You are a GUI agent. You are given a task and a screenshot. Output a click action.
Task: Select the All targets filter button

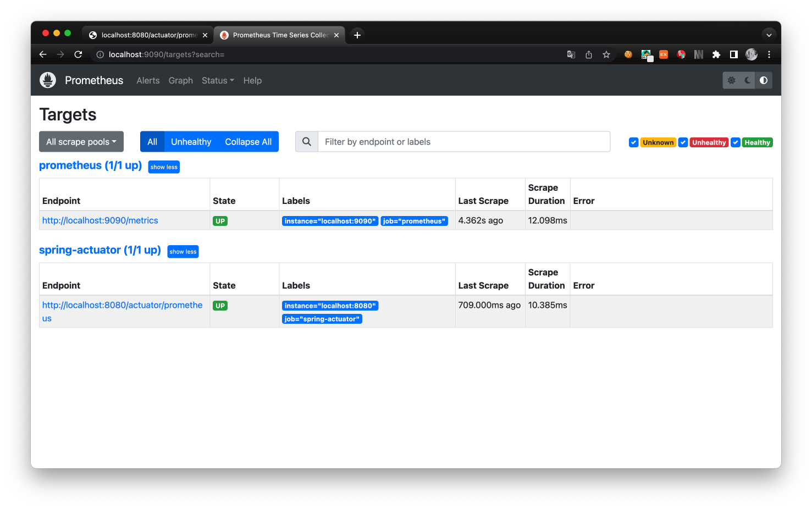pos(152,142)
